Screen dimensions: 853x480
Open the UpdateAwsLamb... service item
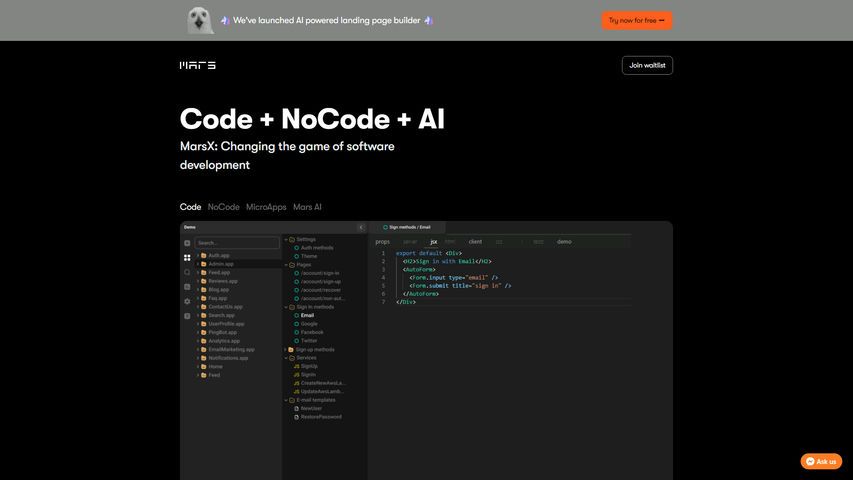click(322, 391)
